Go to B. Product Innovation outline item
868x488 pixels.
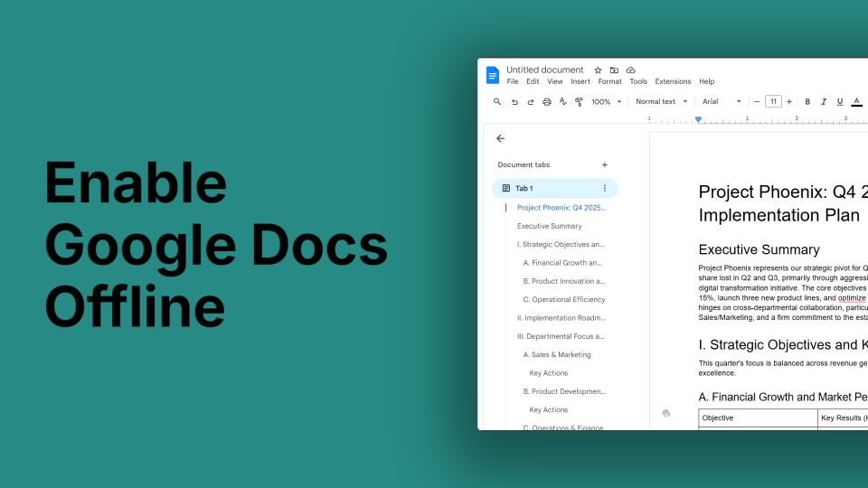click(564, 281)
